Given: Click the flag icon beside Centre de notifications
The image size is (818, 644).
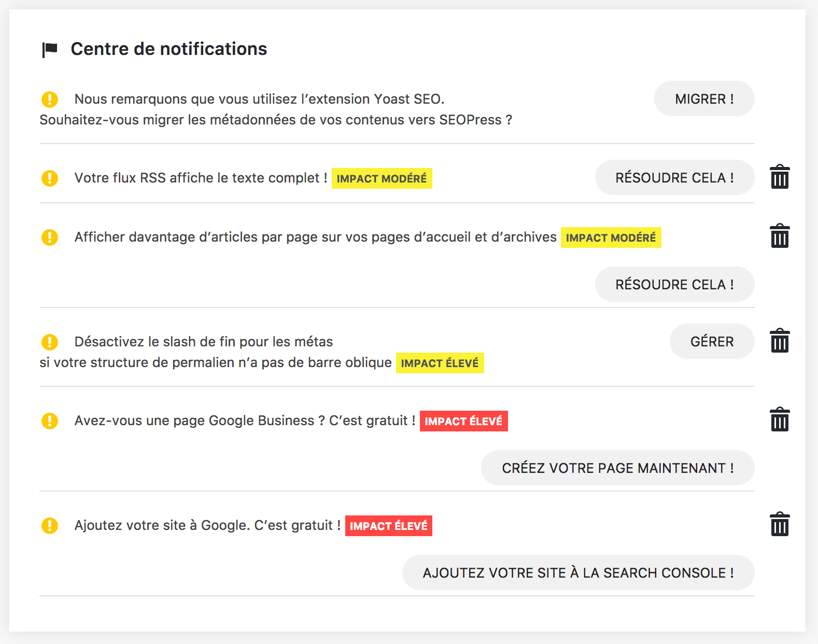Looking at the screenshot, I should [x=50, y=50].
